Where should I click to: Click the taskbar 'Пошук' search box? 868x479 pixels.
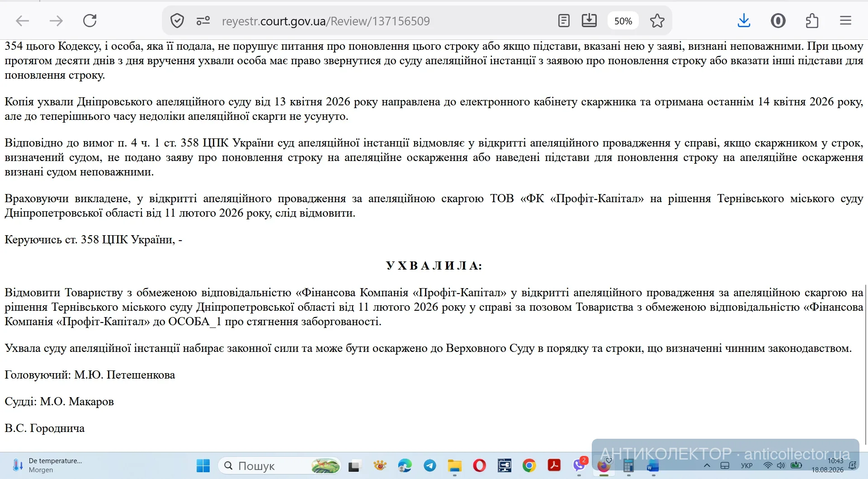point(280,465)
